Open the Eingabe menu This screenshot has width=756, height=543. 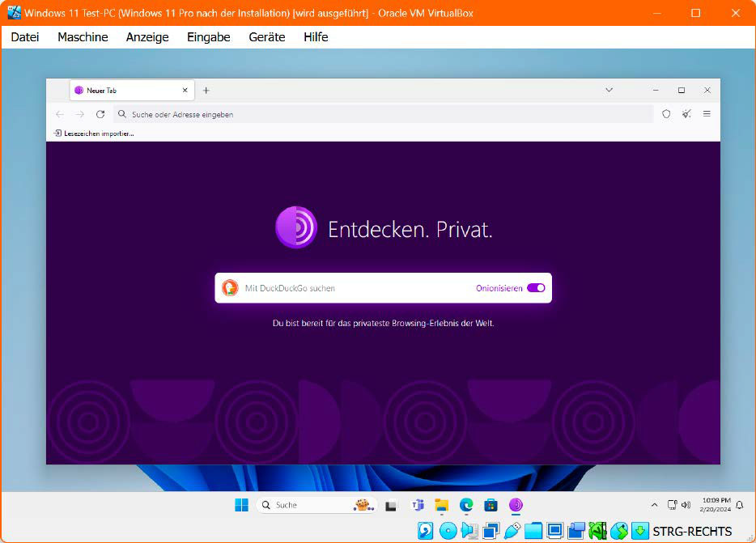pos(209,37)
